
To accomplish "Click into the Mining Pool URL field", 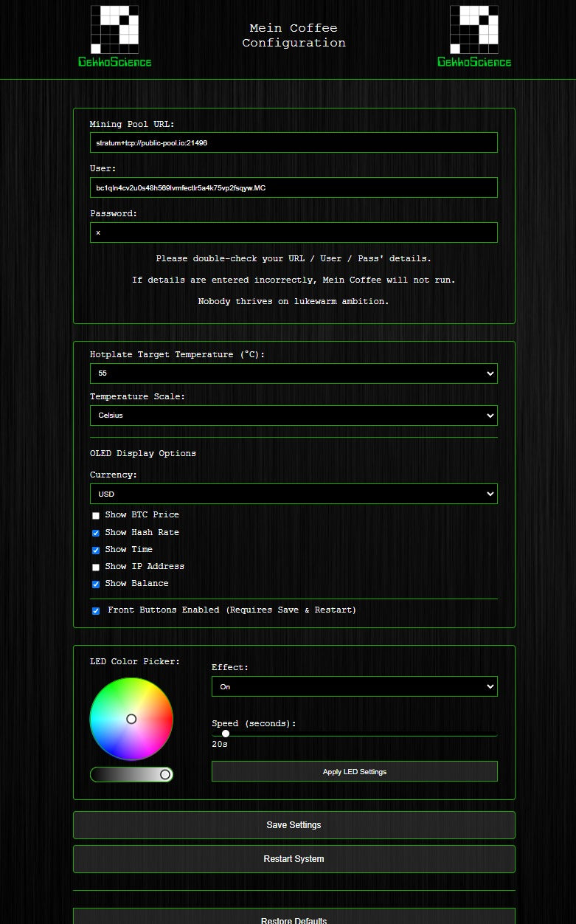I will [294, 142].
